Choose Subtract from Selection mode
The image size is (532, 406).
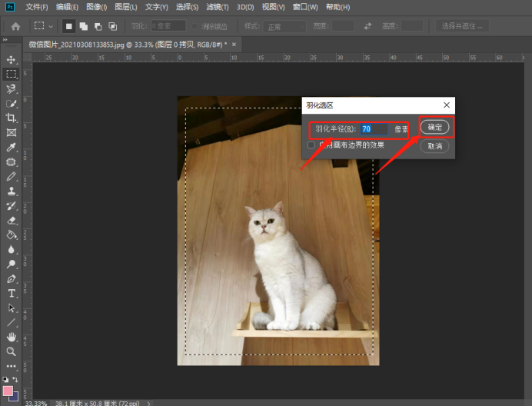click(98, 26)
